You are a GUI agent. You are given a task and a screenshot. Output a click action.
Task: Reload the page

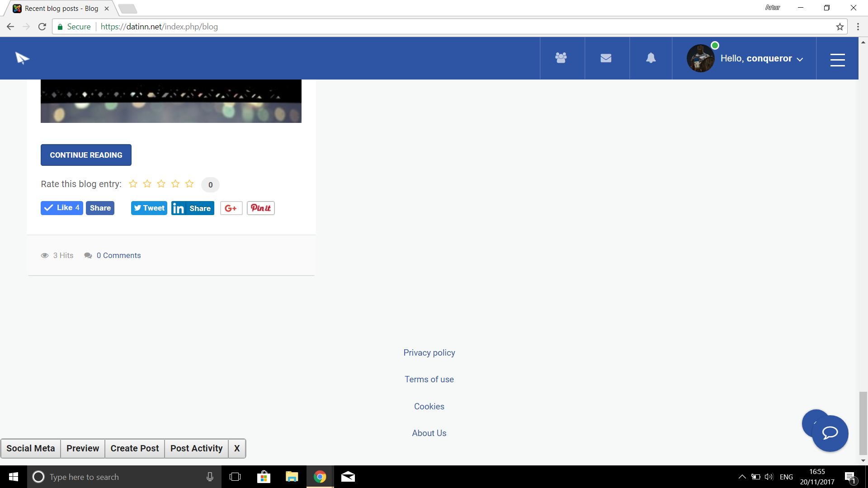pos(42,27)
